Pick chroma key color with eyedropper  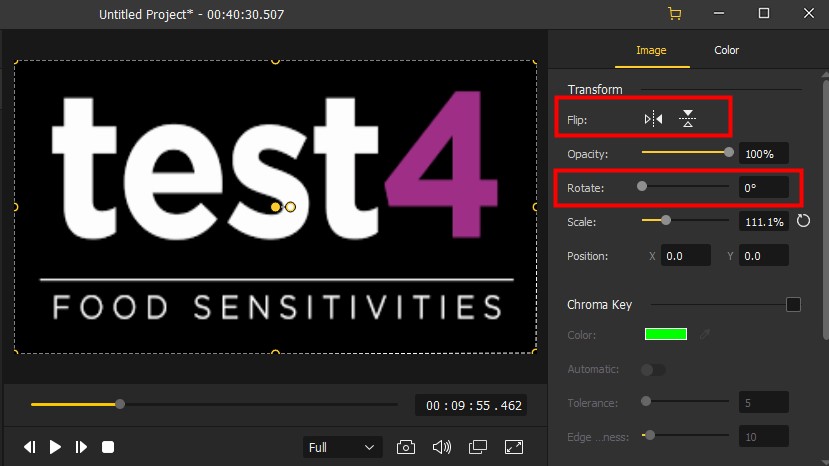[x=705, y=334]
